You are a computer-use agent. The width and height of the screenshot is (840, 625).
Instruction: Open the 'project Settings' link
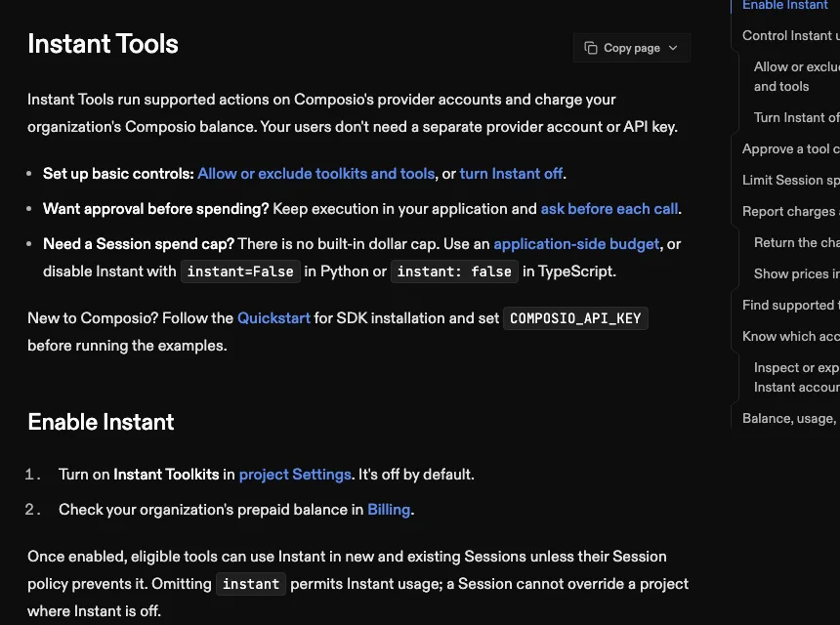click(295, 475)
